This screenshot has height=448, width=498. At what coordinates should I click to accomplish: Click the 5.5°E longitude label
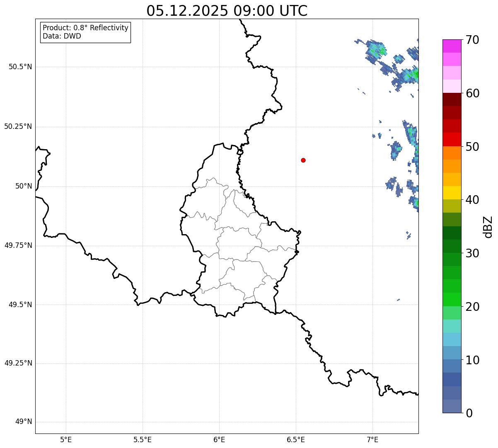(x=143, y=439)
